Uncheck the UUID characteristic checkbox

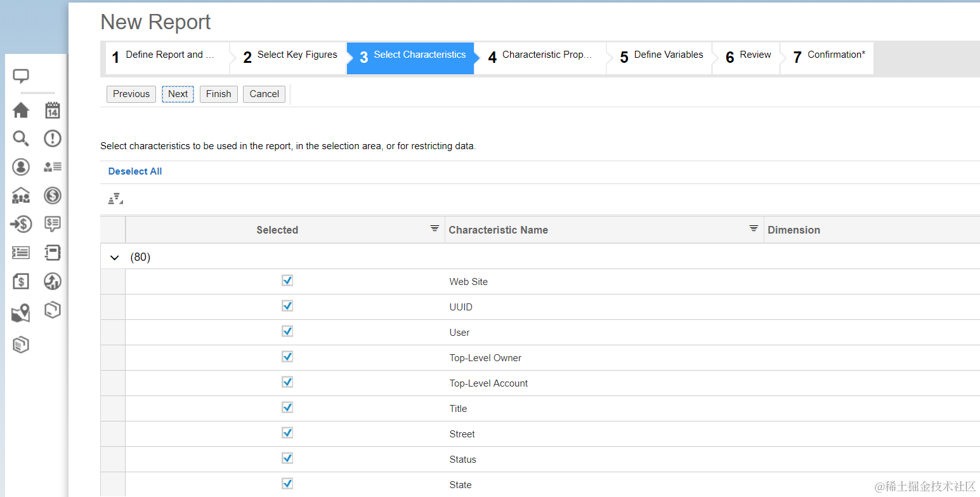(x=287, y=306)
